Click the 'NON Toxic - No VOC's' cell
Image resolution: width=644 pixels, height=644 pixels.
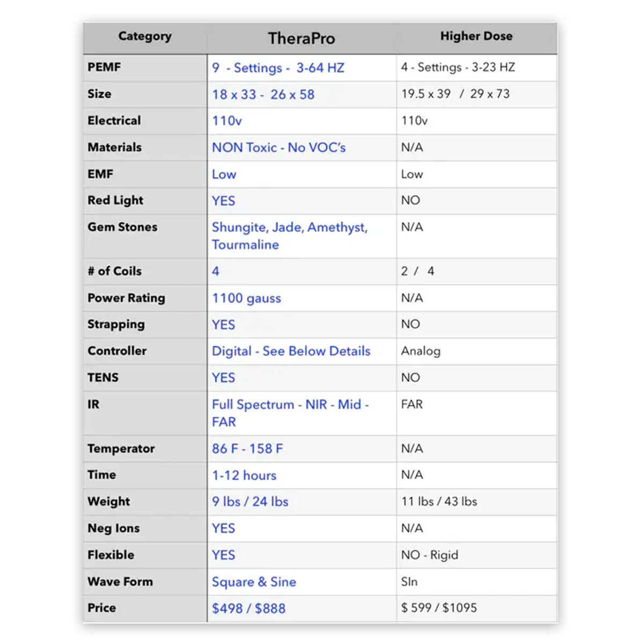(x=279, y=148)
